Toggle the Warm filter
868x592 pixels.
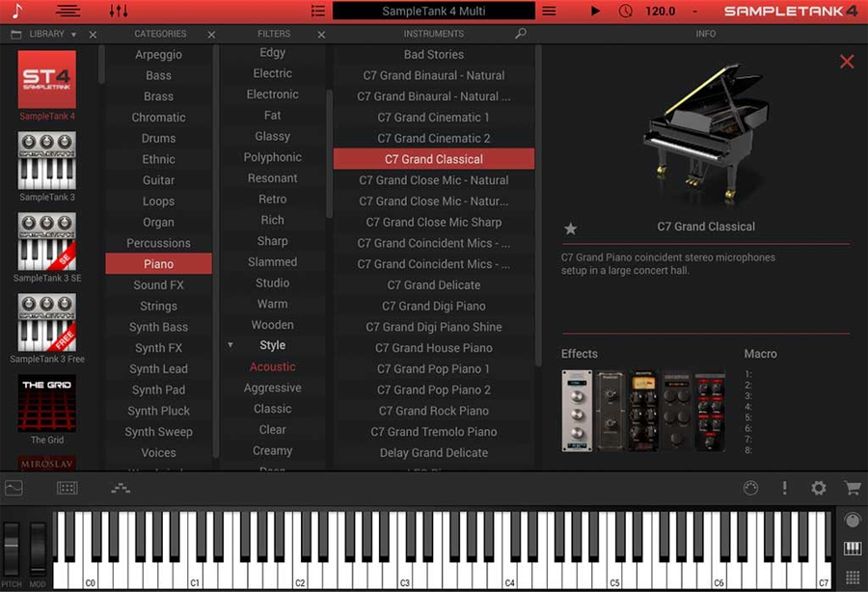point(272,304)
